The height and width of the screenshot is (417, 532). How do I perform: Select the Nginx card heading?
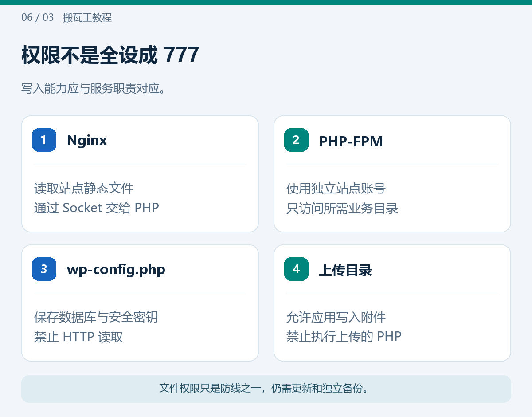click(87, 141)
